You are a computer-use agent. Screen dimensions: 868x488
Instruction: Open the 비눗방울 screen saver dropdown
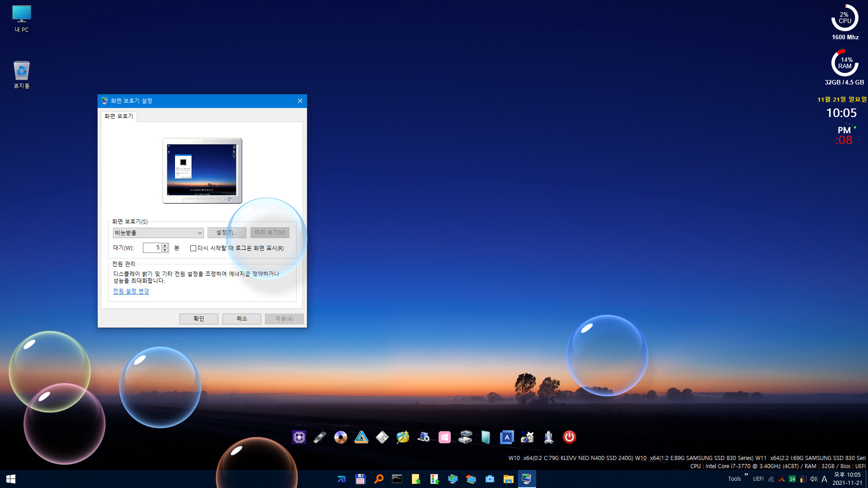click(158, 233)
